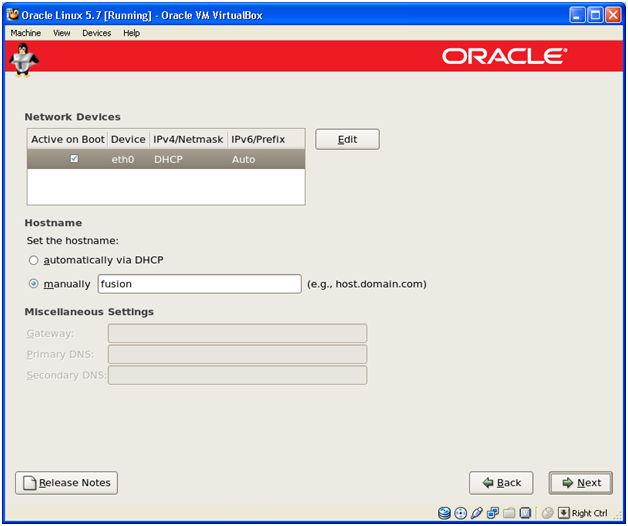Open the View menu
This screenshot has width=628, height=526.
pyautogui.click(x=62, y=33)
